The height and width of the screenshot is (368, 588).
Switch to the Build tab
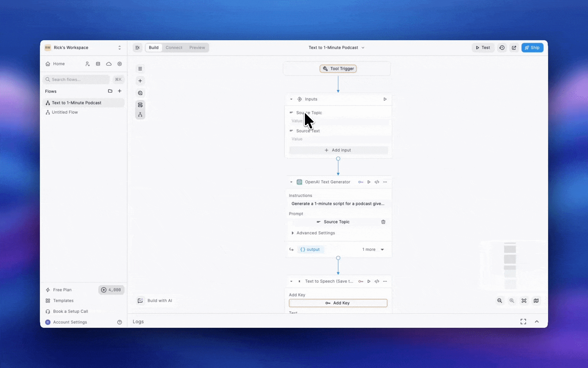tap(153, 48)
